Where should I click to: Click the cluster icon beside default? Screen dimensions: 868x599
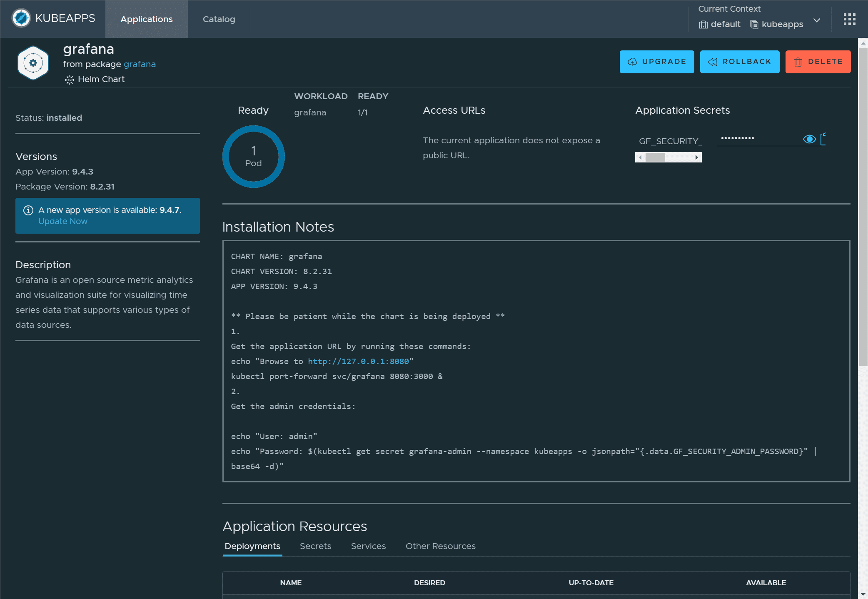(703, 25)
